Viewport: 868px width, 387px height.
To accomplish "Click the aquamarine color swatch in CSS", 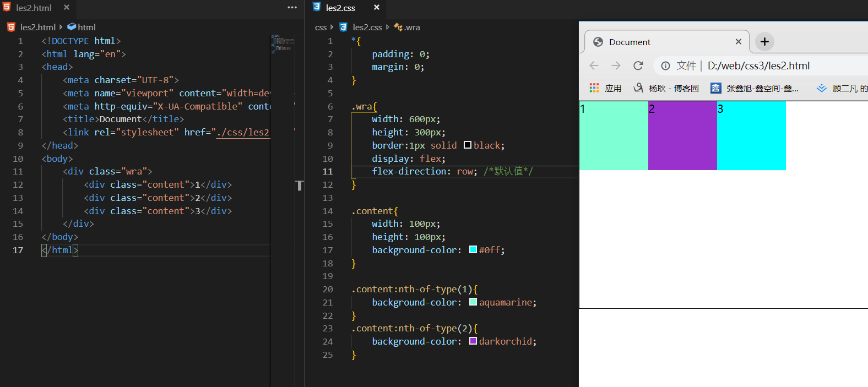I will pos(473,302).
